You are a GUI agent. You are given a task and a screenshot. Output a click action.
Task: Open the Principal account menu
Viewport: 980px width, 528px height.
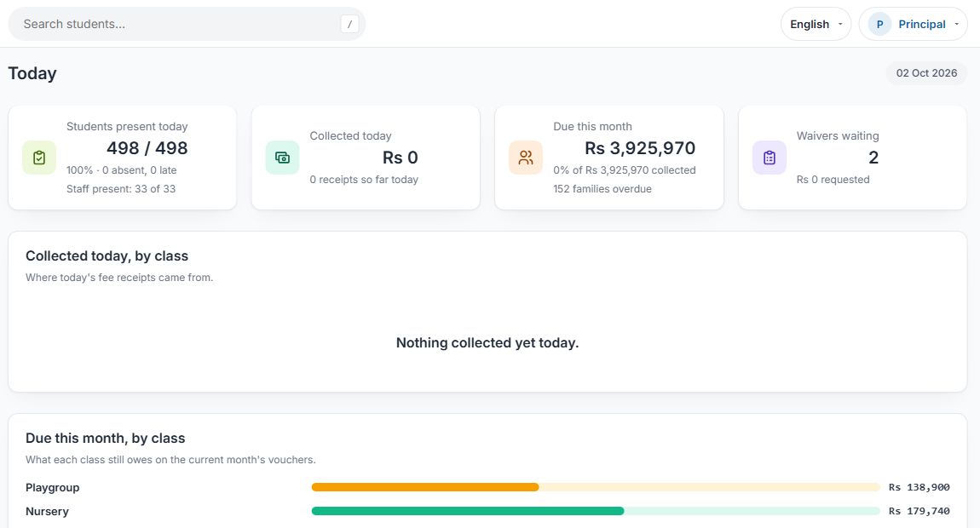[x=914, y=25]
